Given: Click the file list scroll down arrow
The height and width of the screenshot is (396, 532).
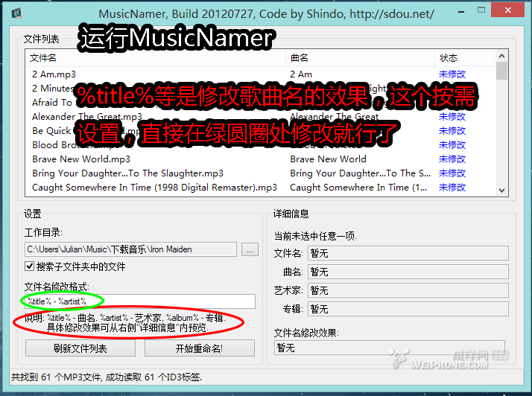Looking at the screenshot, I should (x=501, y=191).
